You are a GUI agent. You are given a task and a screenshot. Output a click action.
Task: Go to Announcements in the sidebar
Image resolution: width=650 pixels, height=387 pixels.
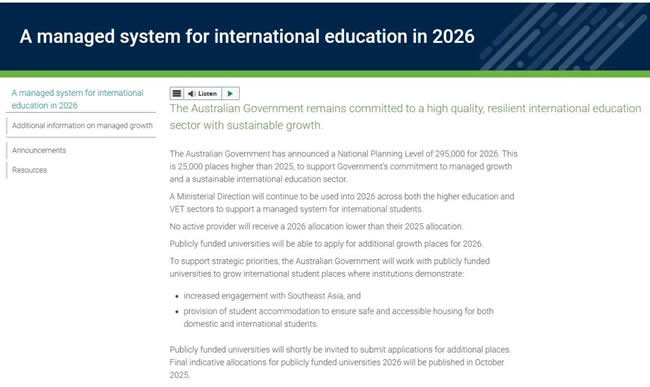pos(39,150)
